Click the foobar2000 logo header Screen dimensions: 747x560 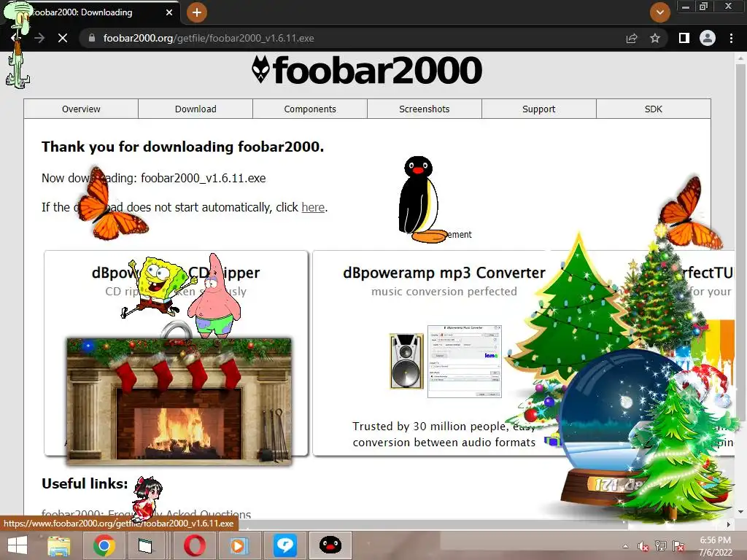coord(367,70)
